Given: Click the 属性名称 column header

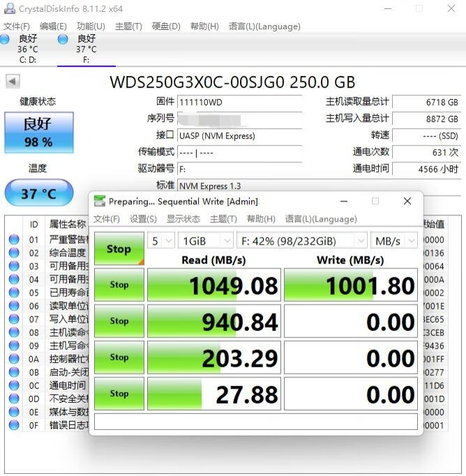Looking at the screenshot, I should pos(68,224).
